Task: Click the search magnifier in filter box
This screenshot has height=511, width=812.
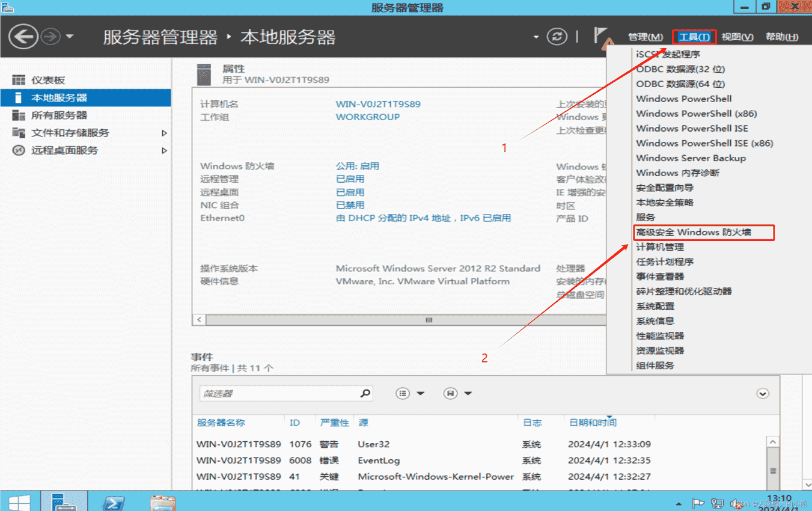Action: point(365,394)
